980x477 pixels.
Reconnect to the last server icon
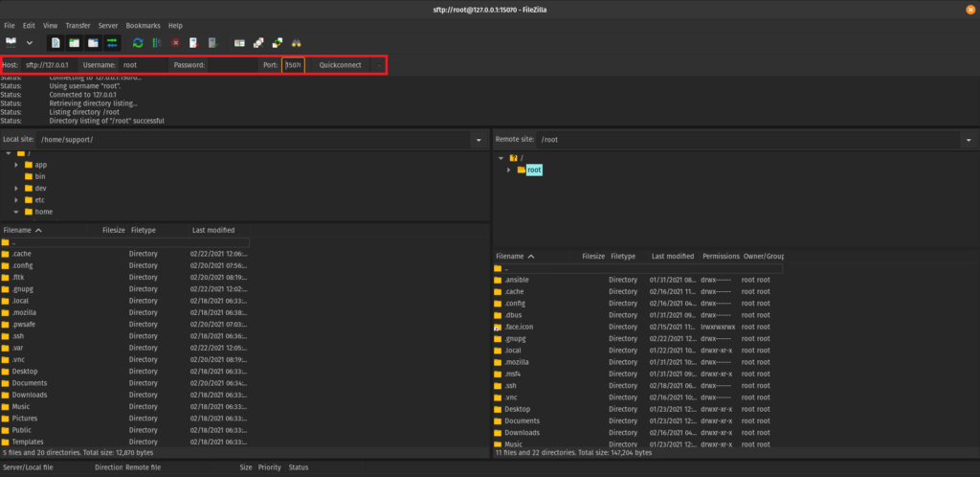click(213, 42)
